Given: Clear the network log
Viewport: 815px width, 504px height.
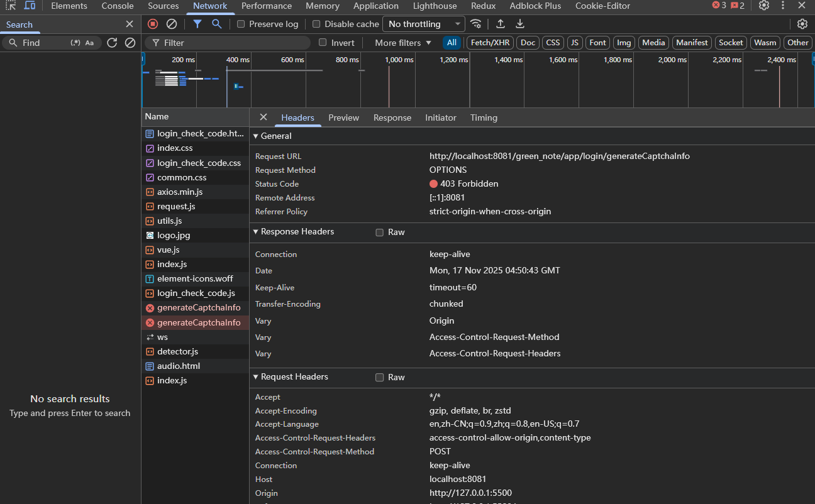Looking at the screenshot, I should pyautogui.click(x=171, y=24).
